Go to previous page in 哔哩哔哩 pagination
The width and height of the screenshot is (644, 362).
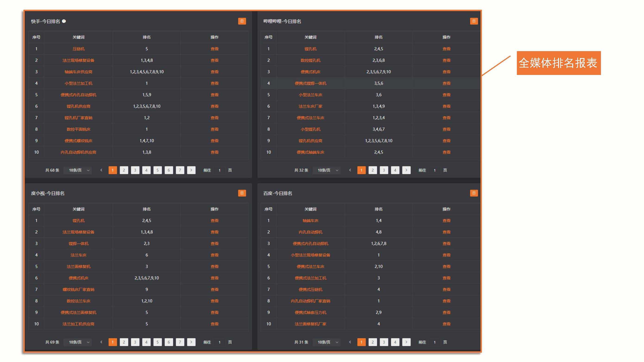350,170
